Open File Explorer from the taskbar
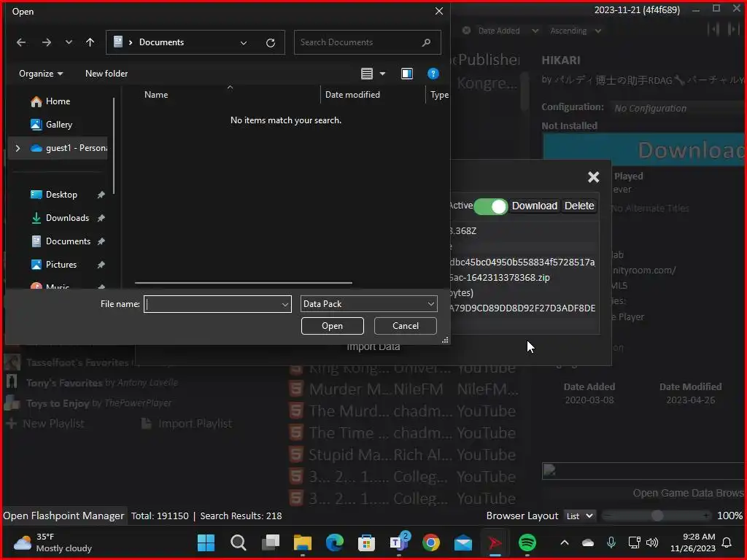747x560 pixels. click(303, 542)
